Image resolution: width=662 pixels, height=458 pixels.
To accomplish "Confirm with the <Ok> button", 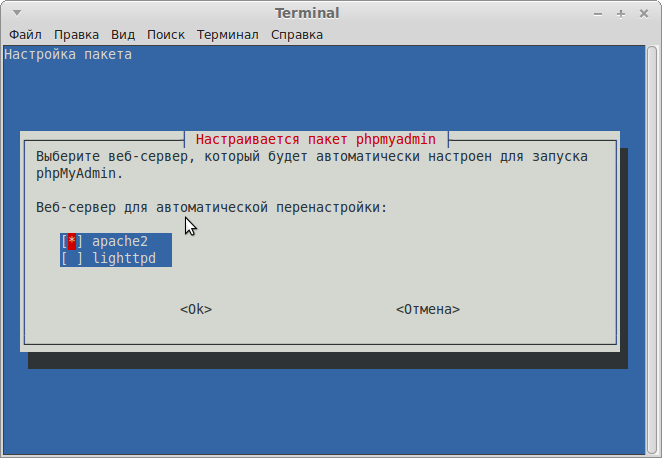I will 196,309.
